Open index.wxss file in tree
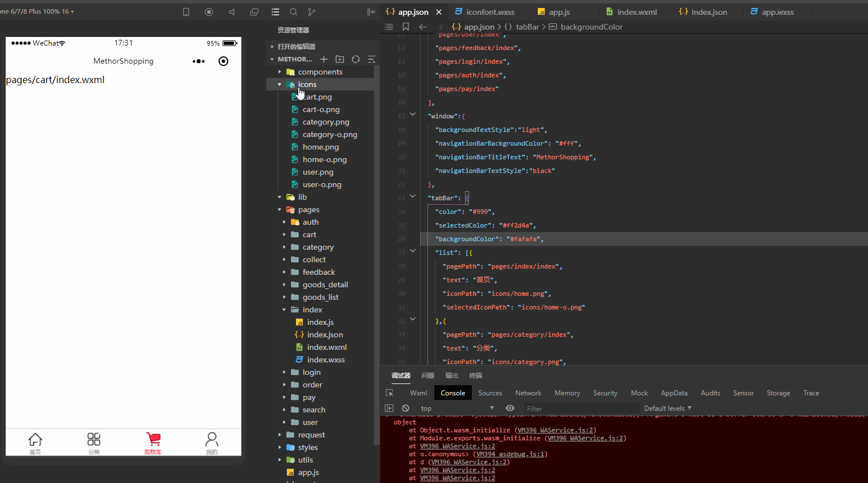 pyautogui.click(x=326, y=360)
